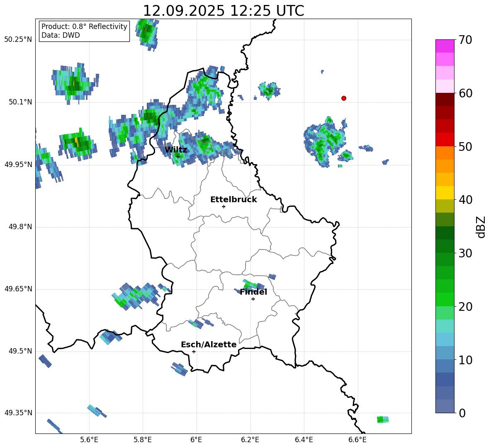This screenshot has height=448, width=491.
Task: Click the colorbar label 20
Action: tap(465, 307)
